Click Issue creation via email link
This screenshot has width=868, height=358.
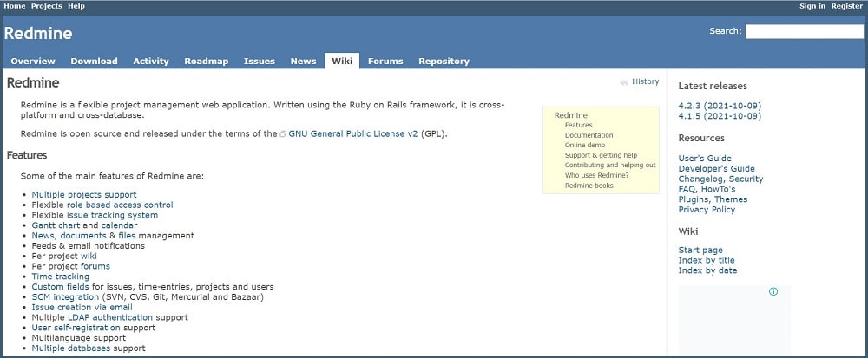[82, 307]
